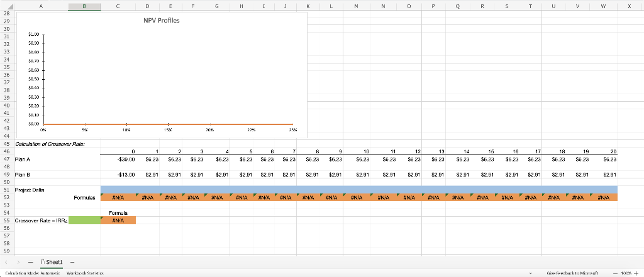Select the #N/A cell in column W row 52

pyautogui.click(x=603, y=197)
